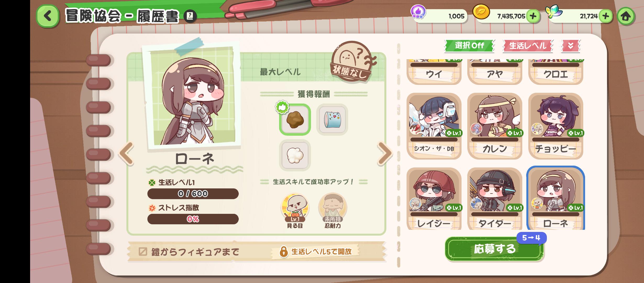Check the 鎧からフィギュアまで checkbox
This screenshot has width=644, height=283.
click(143, 252)
